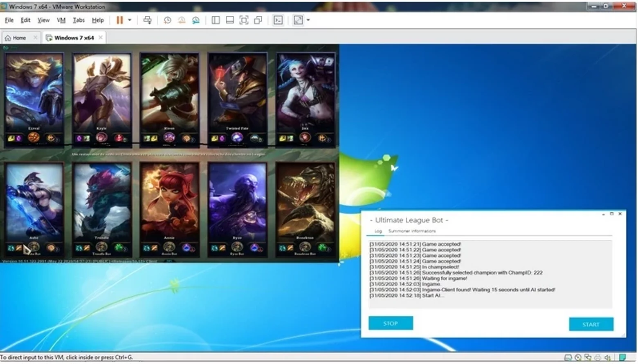Click the 'In champselect!' log entry
638x364 pixels.
coord(414,267)
